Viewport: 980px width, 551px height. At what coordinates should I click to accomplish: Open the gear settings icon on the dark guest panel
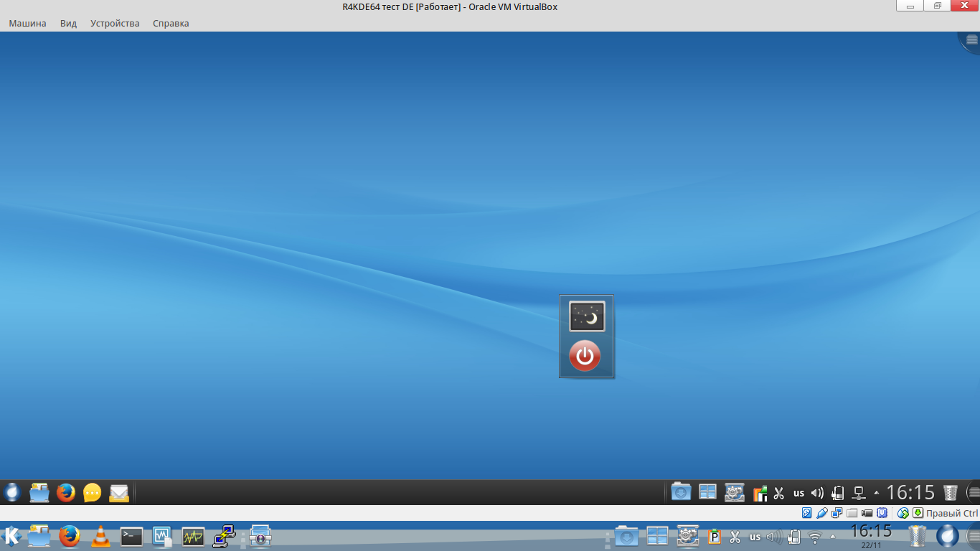click(x=734, y=492)
